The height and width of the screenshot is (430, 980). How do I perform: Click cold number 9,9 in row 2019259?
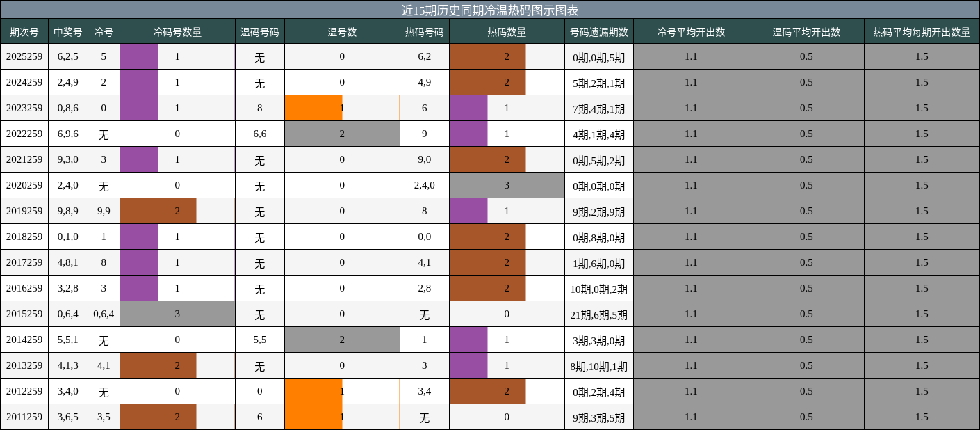pyautogui.click(x=104, y=211)
